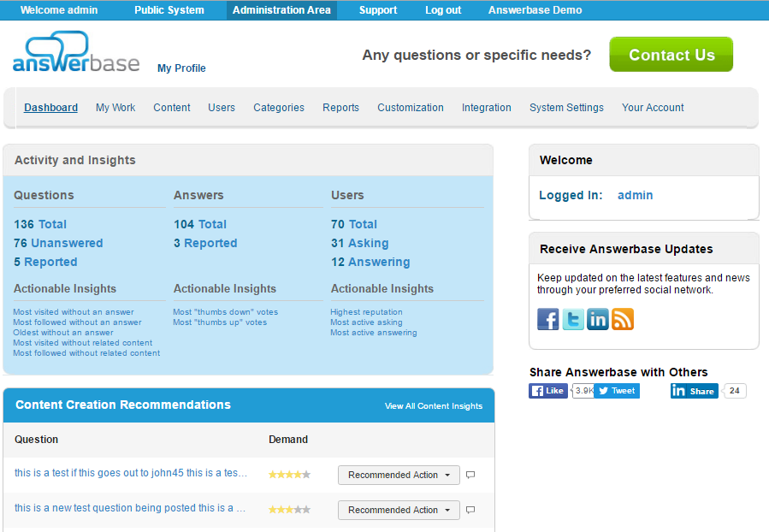
Task: Click three-star demand rating for new test question
Action: coord(289,510)
